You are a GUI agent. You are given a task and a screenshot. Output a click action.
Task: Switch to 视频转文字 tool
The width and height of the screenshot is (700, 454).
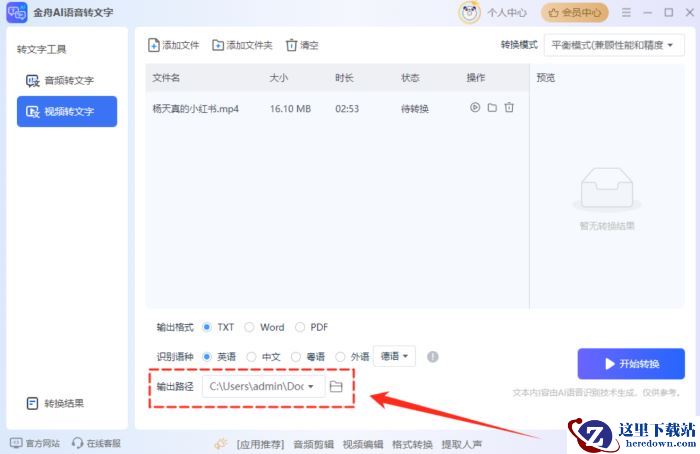click(x=67, y=112)
